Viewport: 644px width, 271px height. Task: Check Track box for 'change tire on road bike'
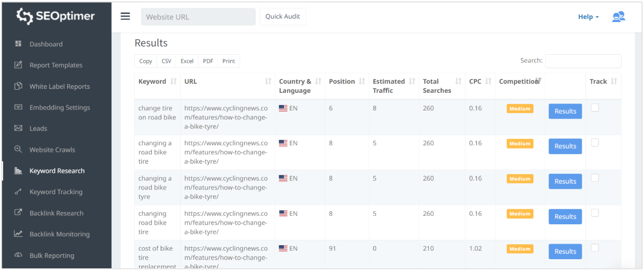click(595, 108)
